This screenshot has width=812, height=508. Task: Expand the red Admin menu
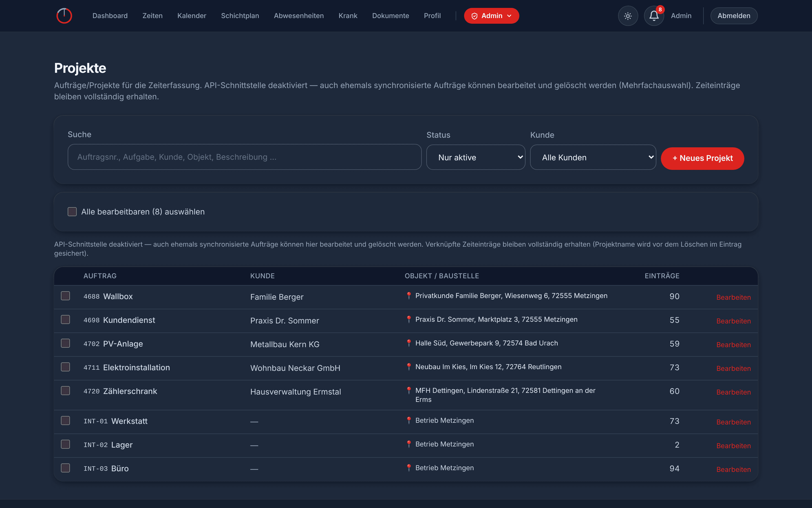click(491, 16)
